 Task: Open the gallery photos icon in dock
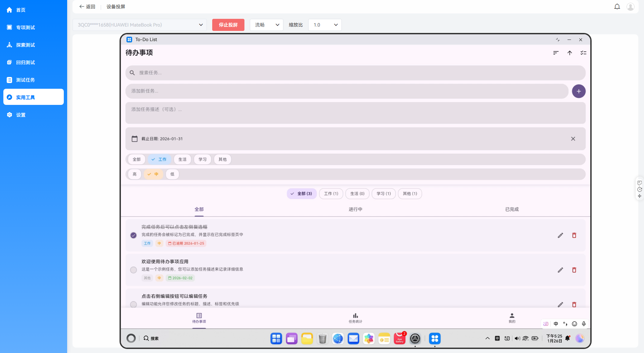[369, 339]
